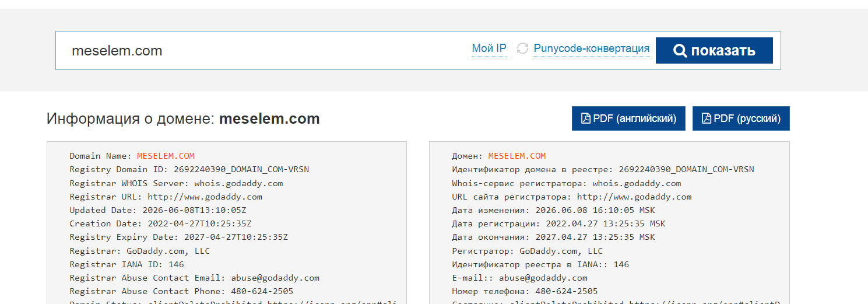Open Punycode-конвертация link
The image size is (868, 304).
pos(592,48)
